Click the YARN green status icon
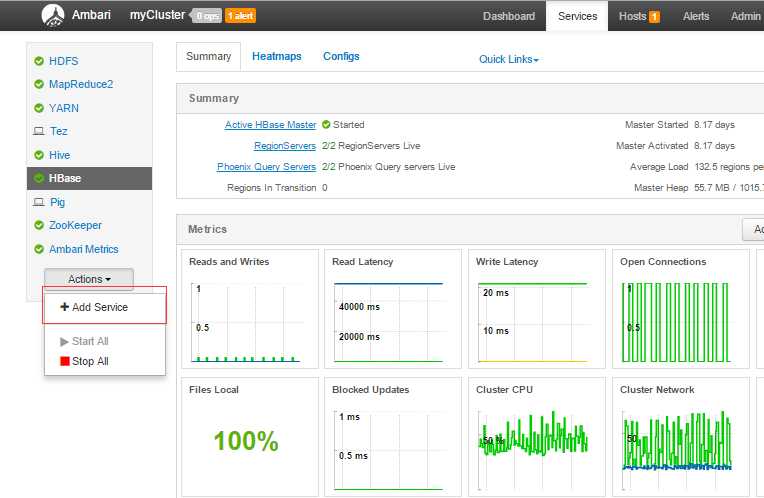 click(39, 108)
